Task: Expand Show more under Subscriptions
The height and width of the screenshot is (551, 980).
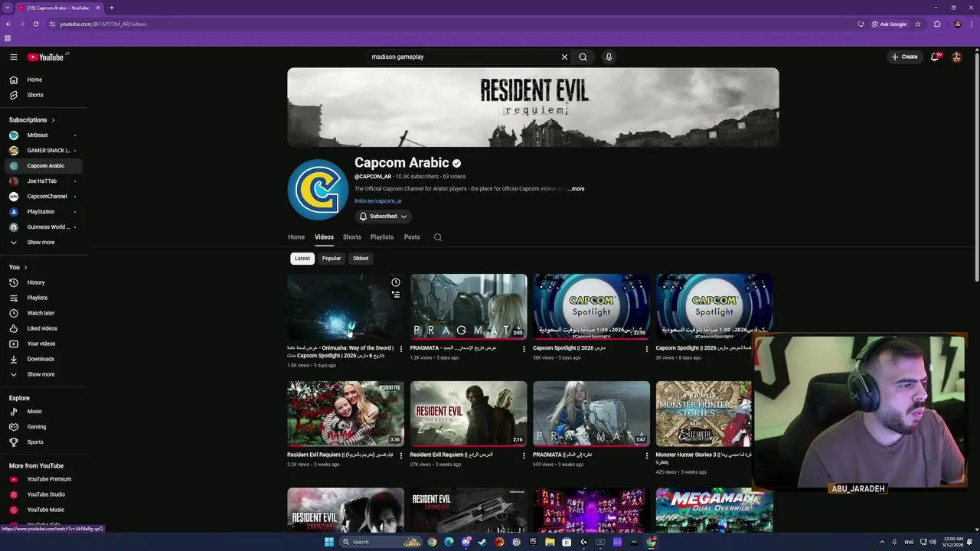Action: pos(44,243)
